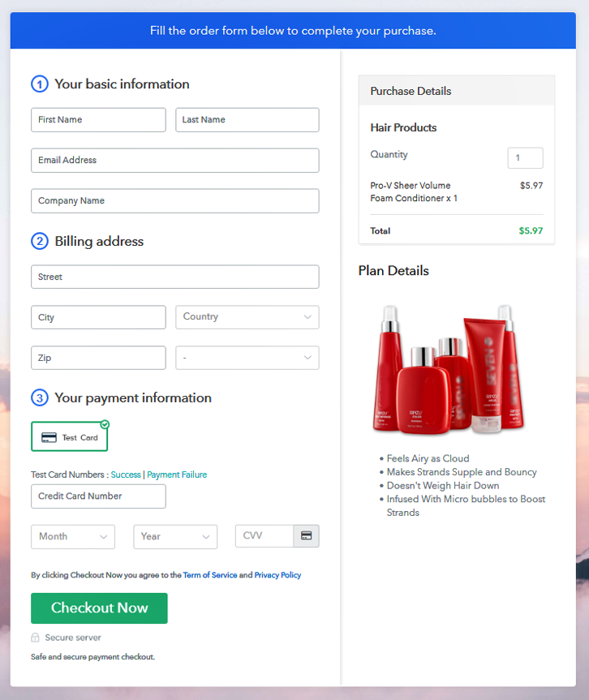Focus the Credit Card Number field
The height and width of the screenshot is (700, 589).
coord(98,496)
